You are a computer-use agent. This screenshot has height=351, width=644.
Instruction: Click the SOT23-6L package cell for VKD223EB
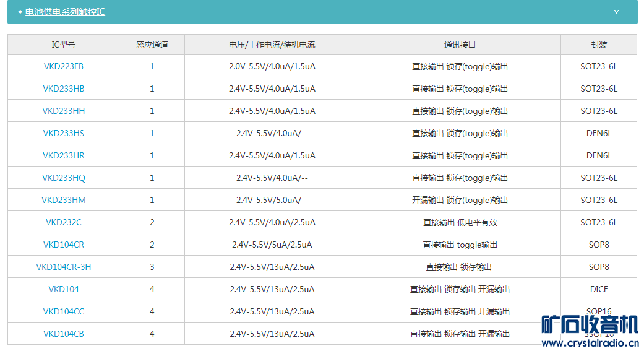click(x=599, y=66)
